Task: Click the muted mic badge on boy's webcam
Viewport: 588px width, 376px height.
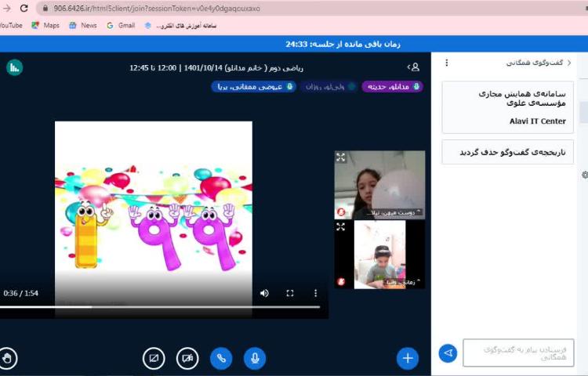Action: tap(341, 282)
